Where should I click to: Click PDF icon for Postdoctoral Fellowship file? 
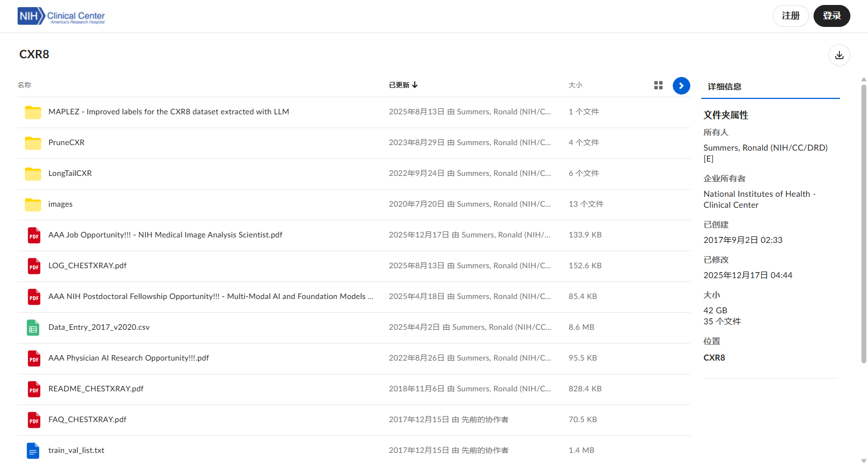pyautogui.click(x=34, y=297)
